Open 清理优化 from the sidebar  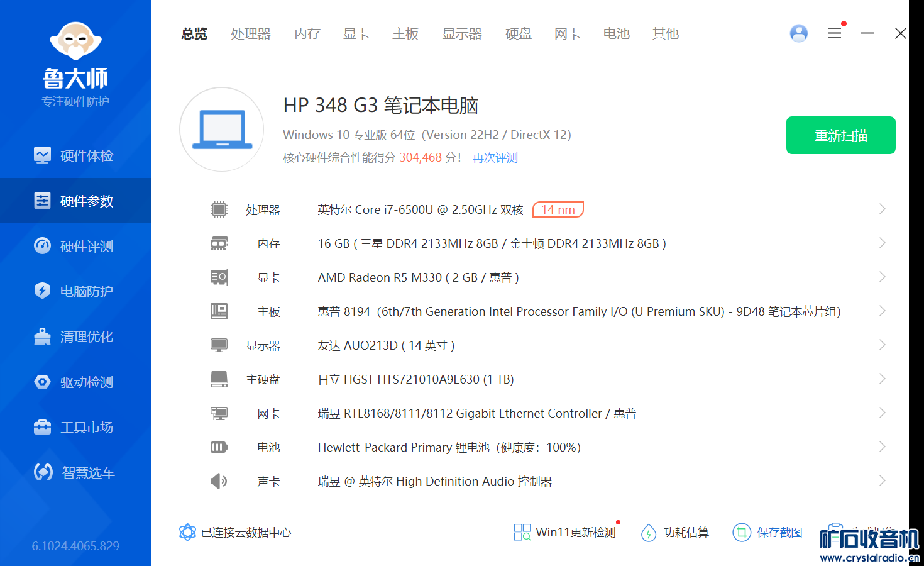click(75, 336)
